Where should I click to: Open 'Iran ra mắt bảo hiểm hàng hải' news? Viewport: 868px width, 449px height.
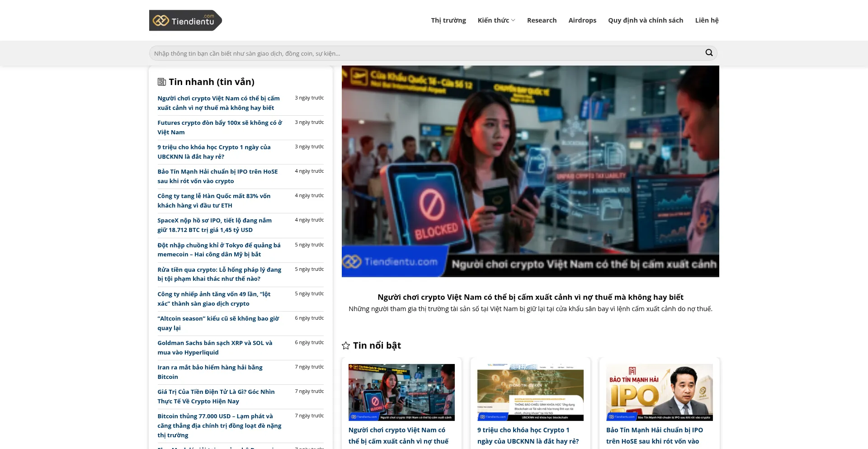point(210,372)
